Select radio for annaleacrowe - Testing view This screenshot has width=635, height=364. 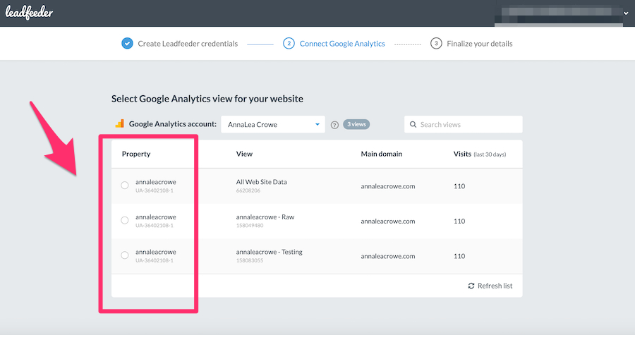(x=125, y=255)
